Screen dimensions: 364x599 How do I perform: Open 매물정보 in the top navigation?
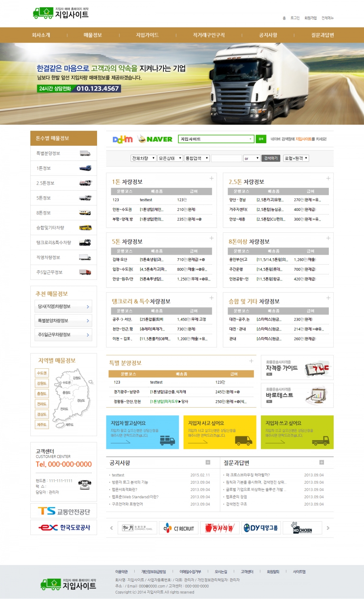tap(93, 35)
